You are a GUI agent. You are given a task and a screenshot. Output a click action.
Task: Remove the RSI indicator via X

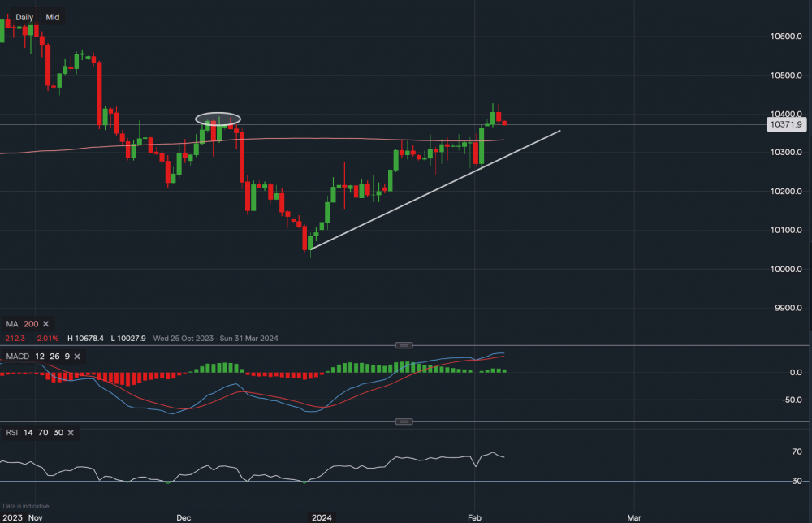71,433
